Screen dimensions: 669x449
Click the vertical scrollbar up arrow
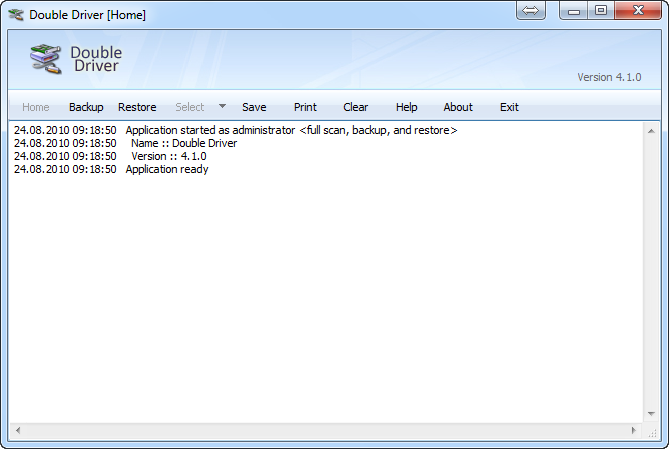[x=651, y=131]
